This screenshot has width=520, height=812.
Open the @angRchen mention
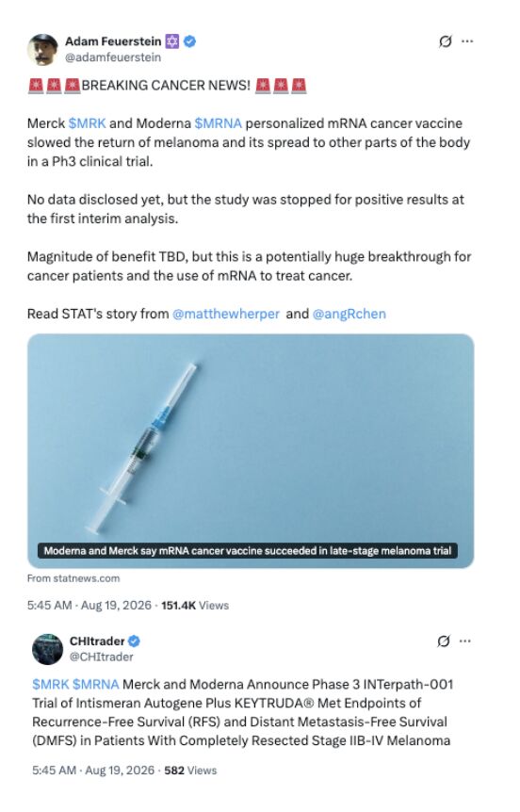tap(349, 314)
